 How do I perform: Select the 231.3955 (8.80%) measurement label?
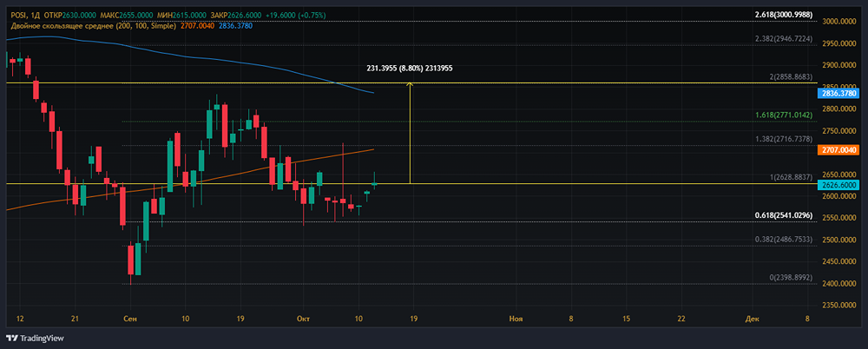[x=410, y=68]
